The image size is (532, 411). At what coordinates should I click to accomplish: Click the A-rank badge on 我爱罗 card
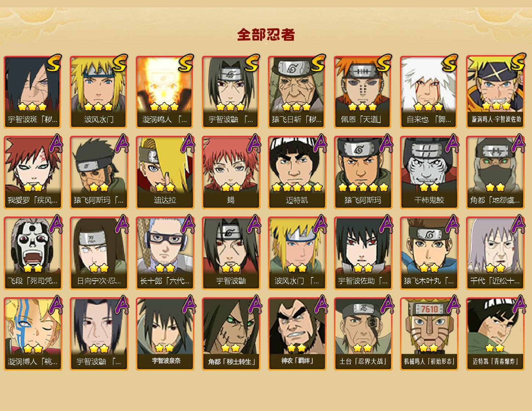[x=54, y=143]
